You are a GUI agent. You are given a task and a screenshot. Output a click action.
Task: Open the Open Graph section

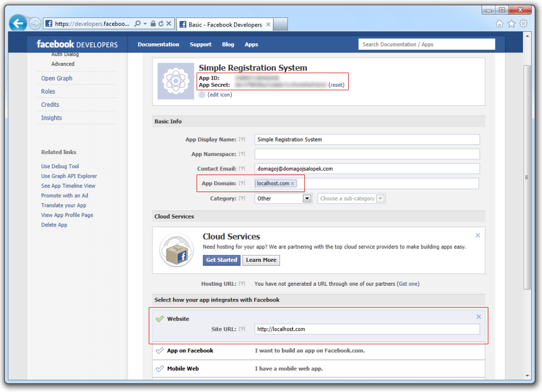click(x=57, y=78)
